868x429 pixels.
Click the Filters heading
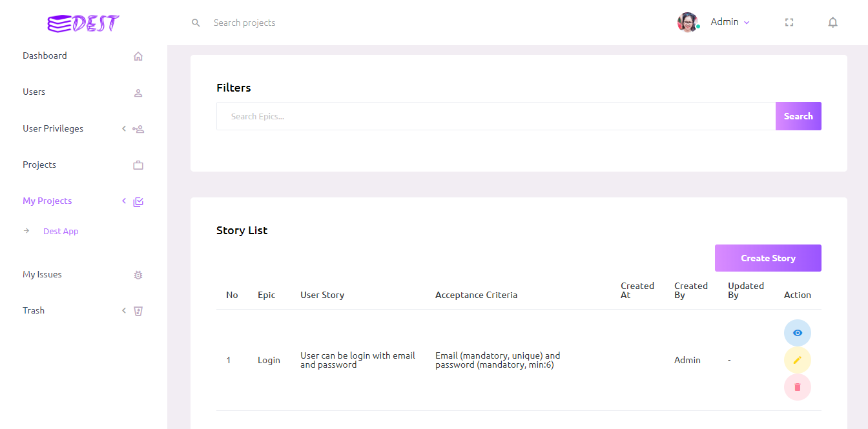(234, 88)
